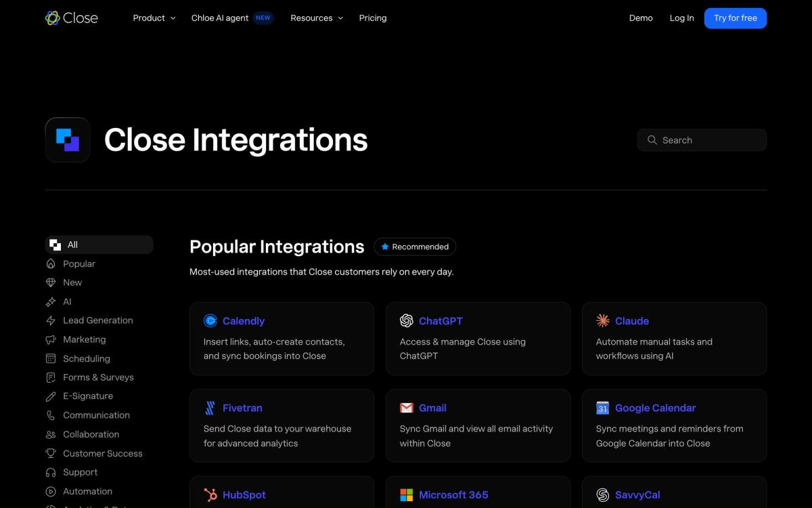Click the SavvyCal logo icon
Image resolution: width=812 pixels, height=508 pixels.
coord(603,495)
